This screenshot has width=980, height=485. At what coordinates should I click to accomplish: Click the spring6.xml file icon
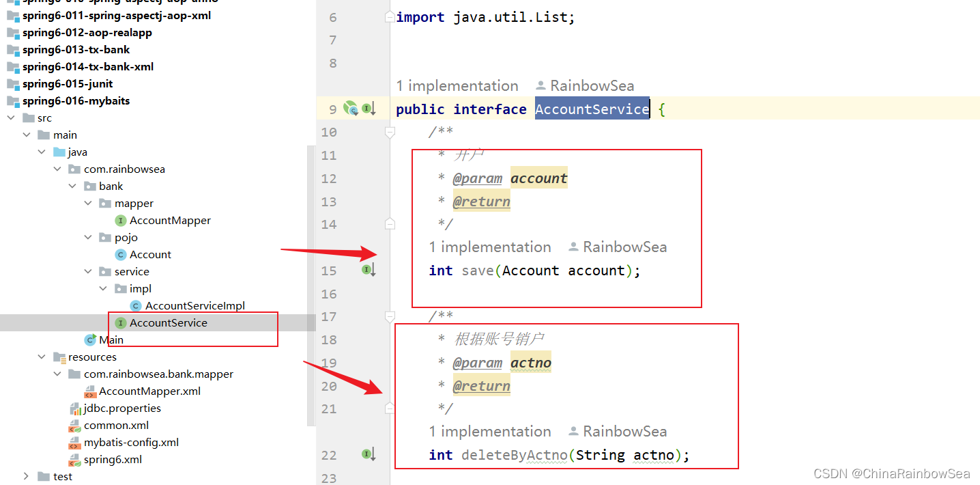[x=75, y=460]
